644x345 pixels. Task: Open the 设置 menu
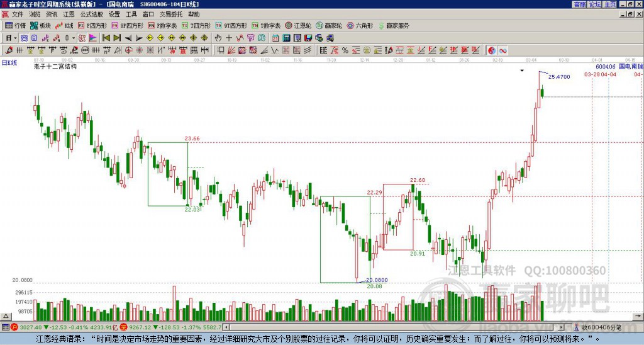pos(114,14)
